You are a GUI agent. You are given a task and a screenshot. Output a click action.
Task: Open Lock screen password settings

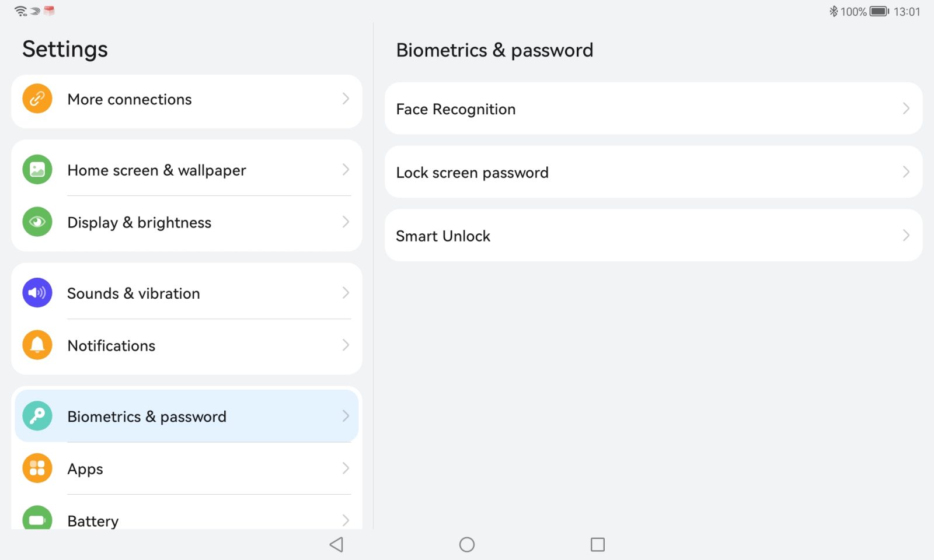[654, 172]
